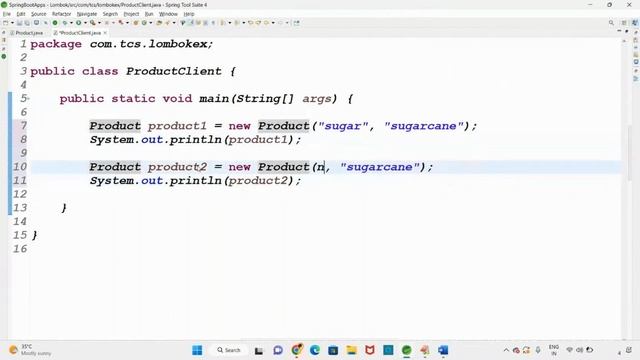Screen dimensions: 640x360
Task: Open the Help menu
Action: [x=189, y=14]
